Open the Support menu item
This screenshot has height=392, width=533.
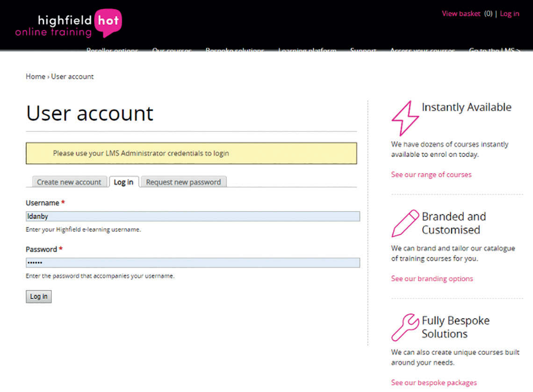[x=363, y=50]
